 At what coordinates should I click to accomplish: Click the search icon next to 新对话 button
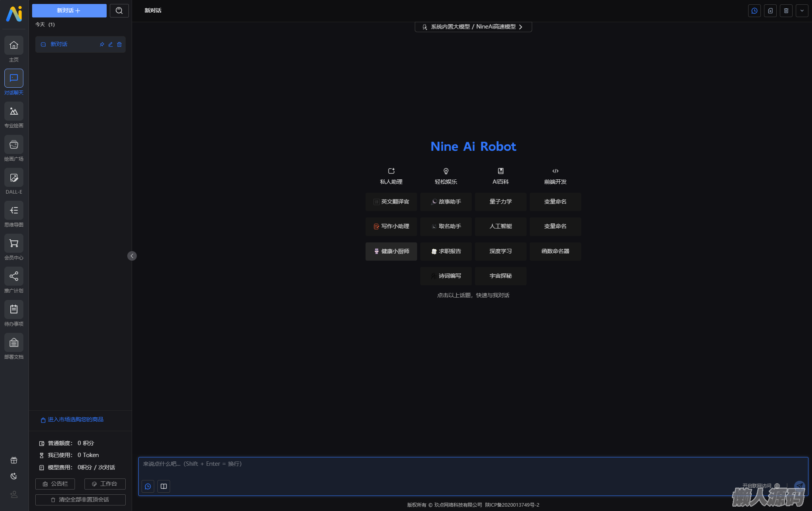[119, 11]
